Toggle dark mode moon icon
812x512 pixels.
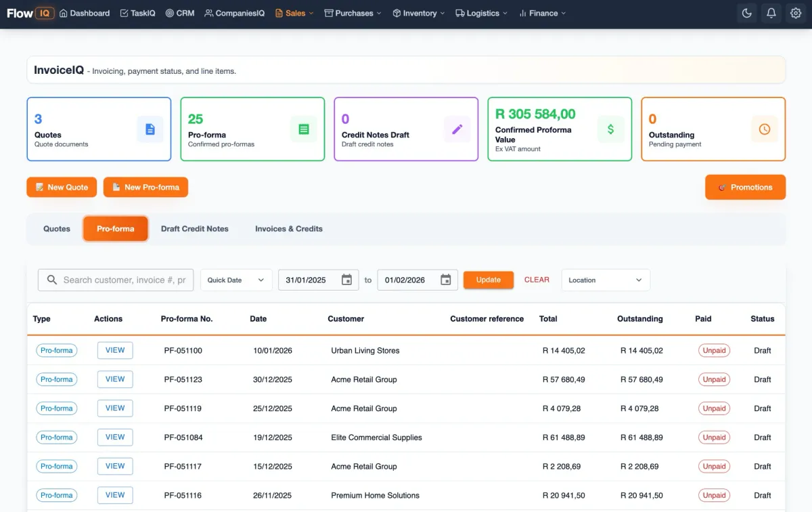(x=747, y=14)
